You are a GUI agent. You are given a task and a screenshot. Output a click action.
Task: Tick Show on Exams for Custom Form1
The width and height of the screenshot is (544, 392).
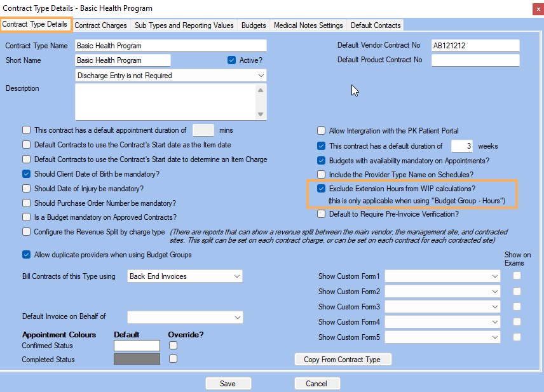tap(517, 276)
